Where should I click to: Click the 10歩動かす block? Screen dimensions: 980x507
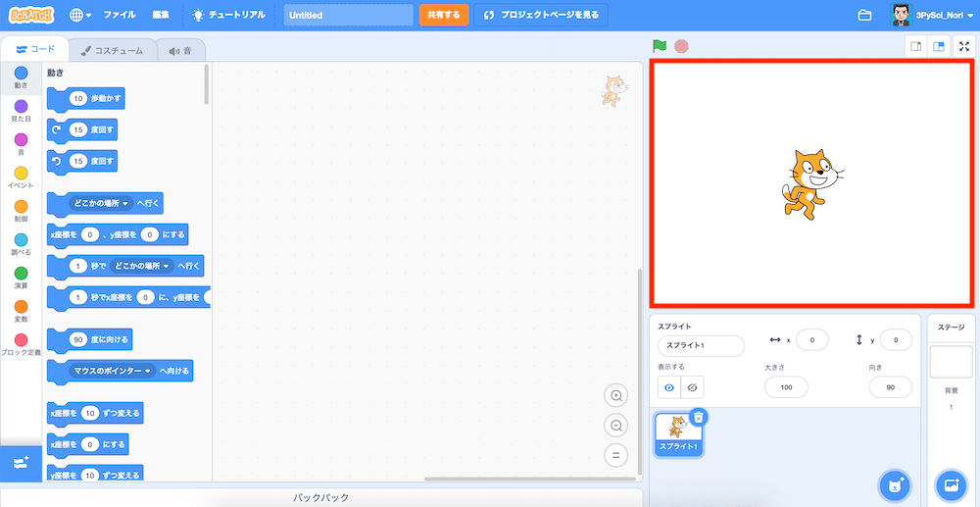(x=85, y=99)
